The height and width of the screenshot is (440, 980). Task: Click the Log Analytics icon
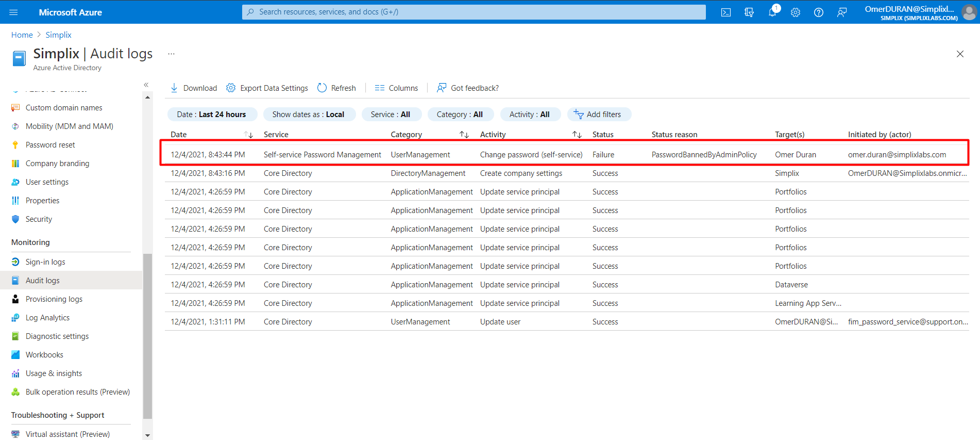15,318
